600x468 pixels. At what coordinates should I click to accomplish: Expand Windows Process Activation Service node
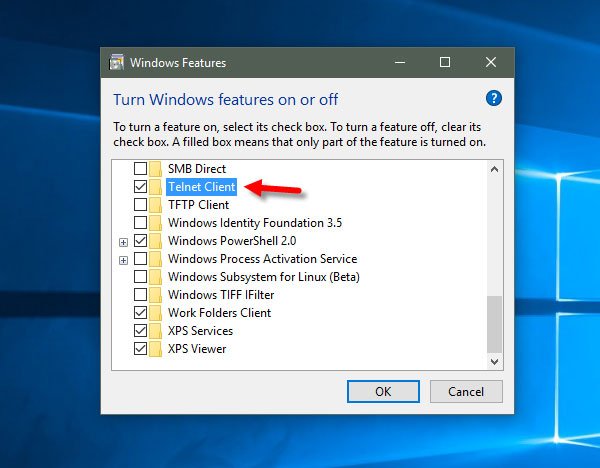pyautogui.click(x=123, y=260)
